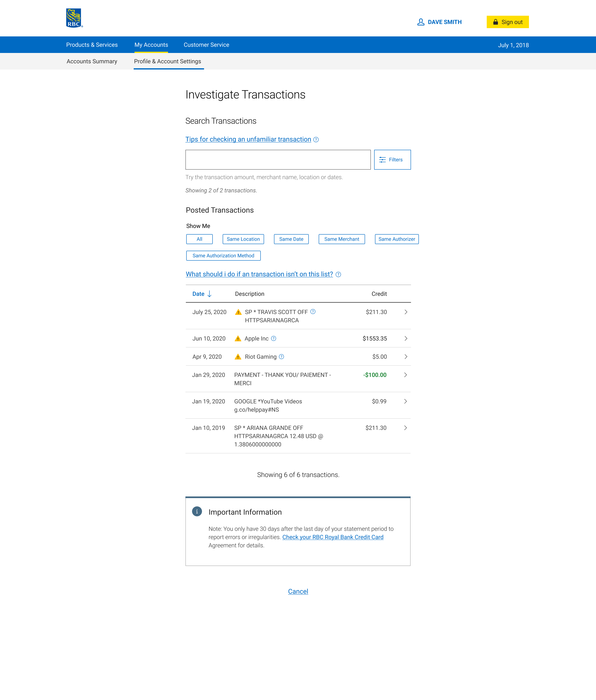Toggle the Same Authorization Method chip

[223, 256]
